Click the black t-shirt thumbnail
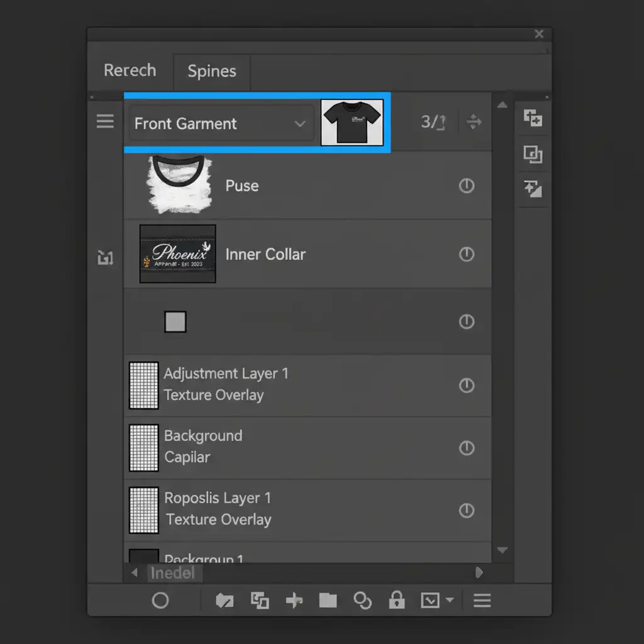 (x=352, y=123)
